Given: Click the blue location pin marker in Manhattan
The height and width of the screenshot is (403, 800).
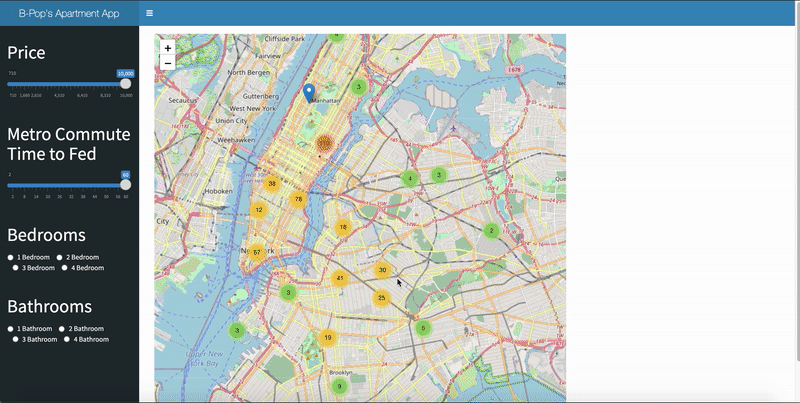Looking at the screenshot, I should pyautogui.click(x=309, y=93).
